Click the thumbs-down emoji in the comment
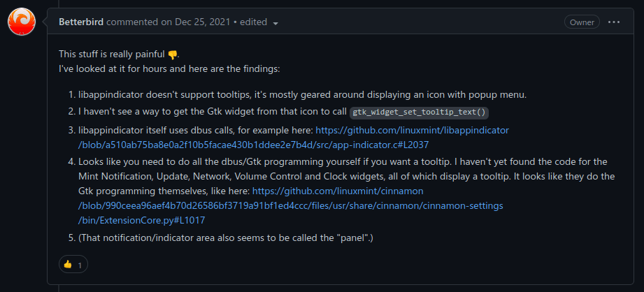This screenshot has height=292, width=644. [173, 54]
